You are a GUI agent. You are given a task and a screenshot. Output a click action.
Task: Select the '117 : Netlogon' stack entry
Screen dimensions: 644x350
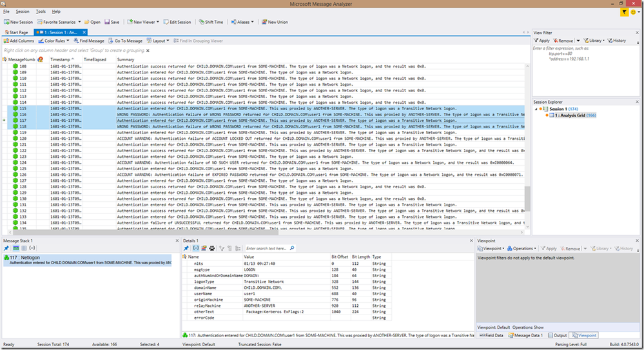[x=87, y=260]
